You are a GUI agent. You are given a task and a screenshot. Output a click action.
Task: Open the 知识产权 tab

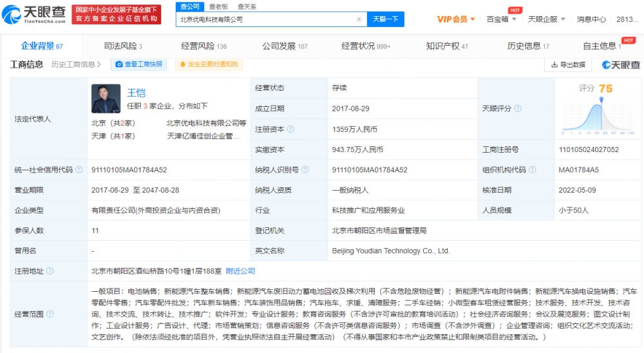point(447,46)
